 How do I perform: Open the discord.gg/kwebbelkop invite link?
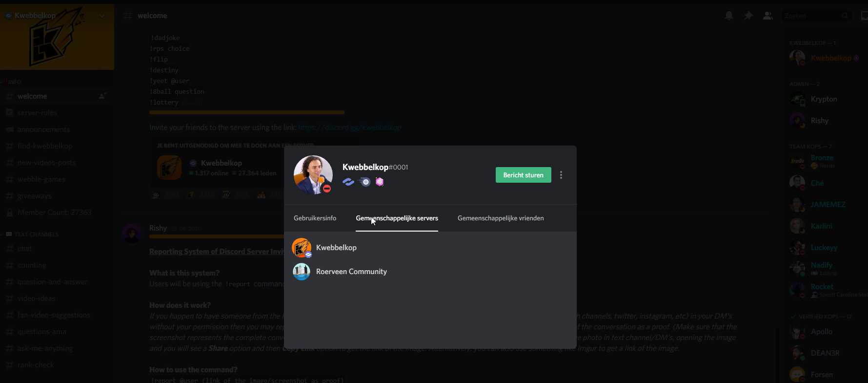click(x=349, y=128)
